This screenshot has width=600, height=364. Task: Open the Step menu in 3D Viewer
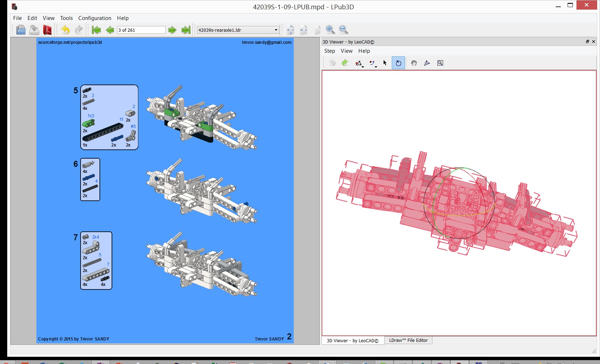[329, 51]
